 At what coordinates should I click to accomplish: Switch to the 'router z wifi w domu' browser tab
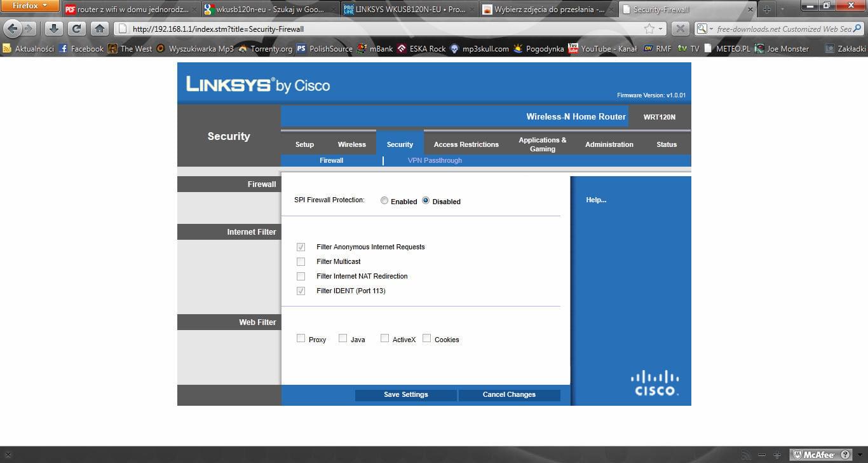point(130,10)
